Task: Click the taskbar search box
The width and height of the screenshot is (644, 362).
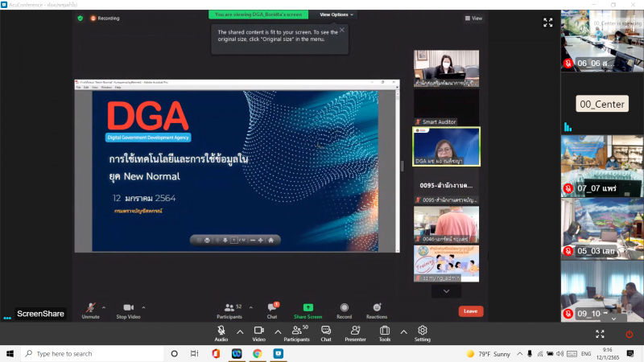Action: point(93,353)
